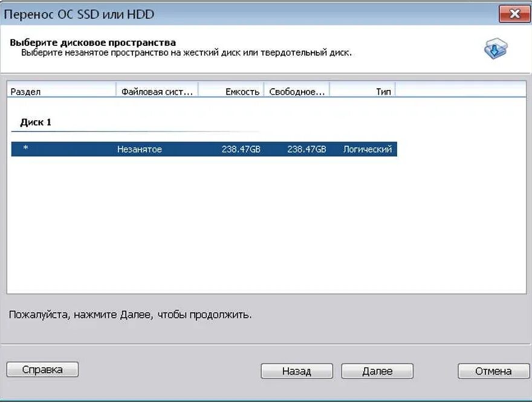Select the Диск 1 group heading

click(36, 122)
